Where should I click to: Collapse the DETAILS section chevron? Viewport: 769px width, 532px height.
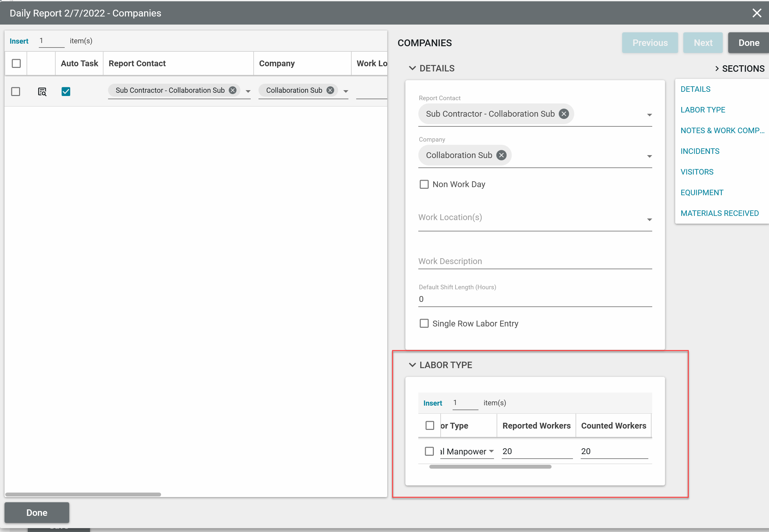tap(412, 68)
